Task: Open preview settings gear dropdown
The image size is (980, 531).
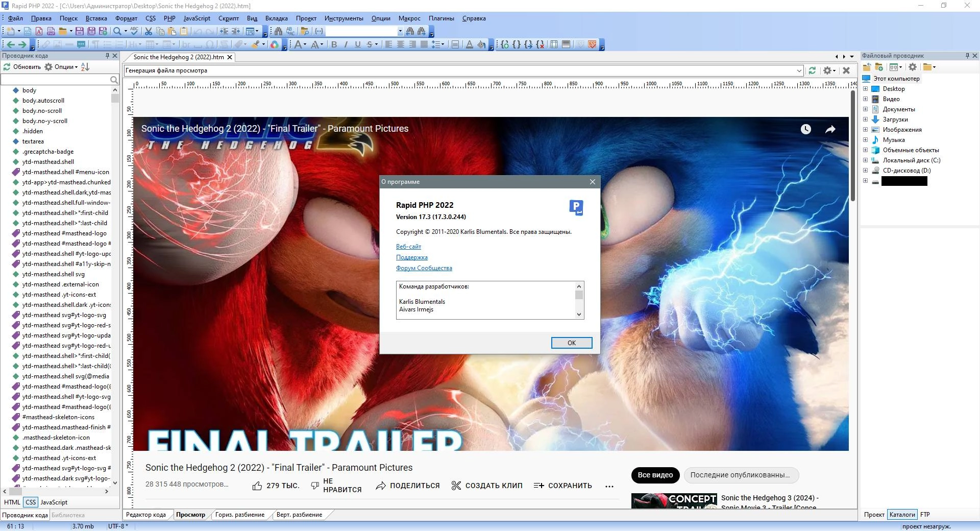Action: coord(829,70)
